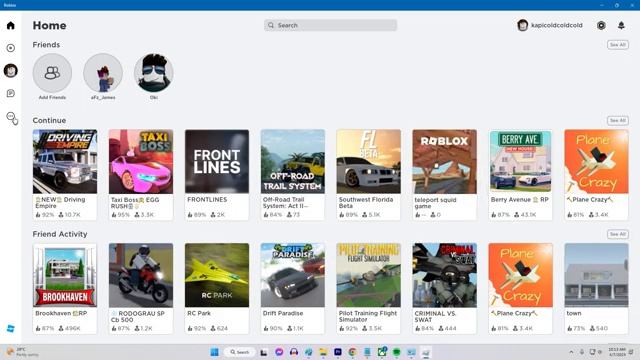This screenshot has width=640, height=360.
Task: Open the Brookhaven game thumbnail
Action: (65, 275)
